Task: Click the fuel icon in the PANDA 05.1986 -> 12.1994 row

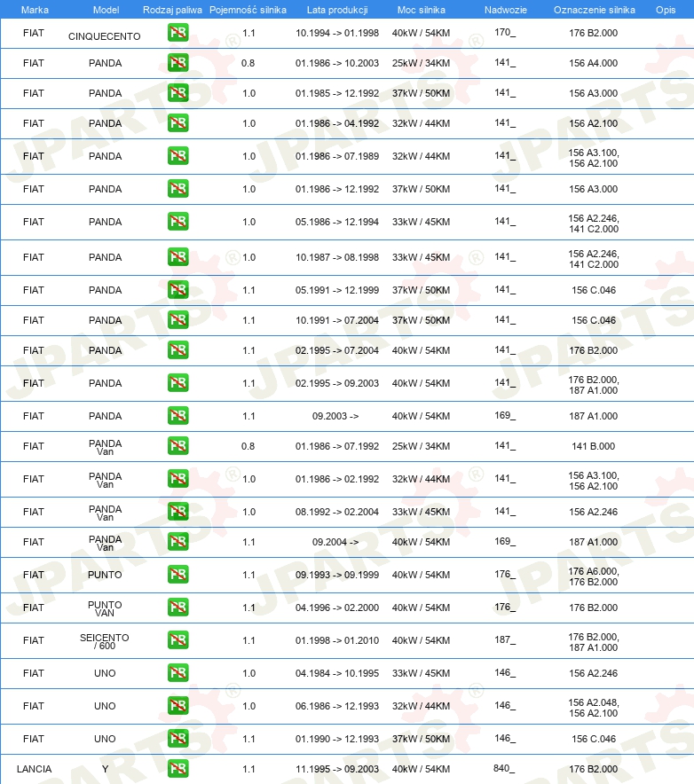Action: click(178, 222)
